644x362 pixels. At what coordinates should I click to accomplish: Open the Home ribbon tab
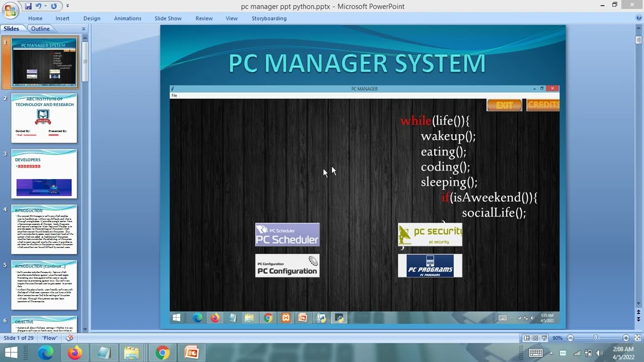point(35,19)
